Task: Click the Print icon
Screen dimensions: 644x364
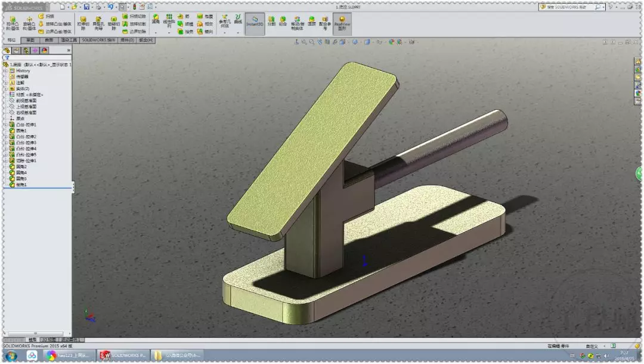Action: 98,7
